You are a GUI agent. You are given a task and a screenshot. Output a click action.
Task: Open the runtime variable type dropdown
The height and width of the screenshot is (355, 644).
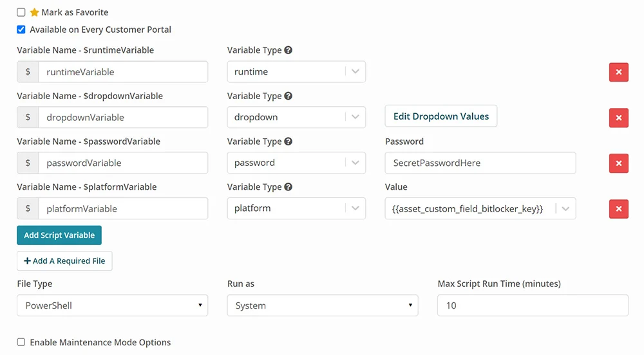(296, 72)
